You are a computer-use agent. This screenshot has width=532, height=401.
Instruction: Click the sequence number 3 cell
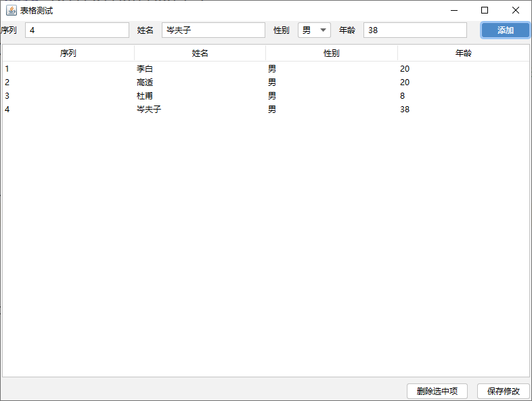pyautogui.click(x=68, y=96)
